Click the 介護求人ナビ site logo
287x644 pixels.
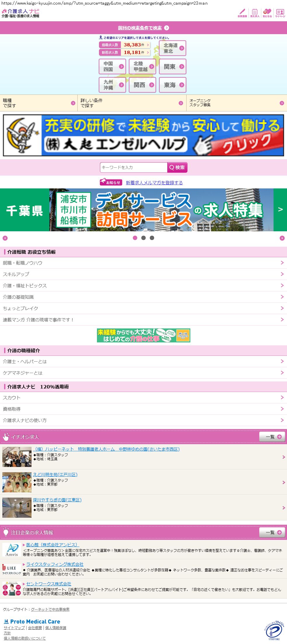coord(20,13)
